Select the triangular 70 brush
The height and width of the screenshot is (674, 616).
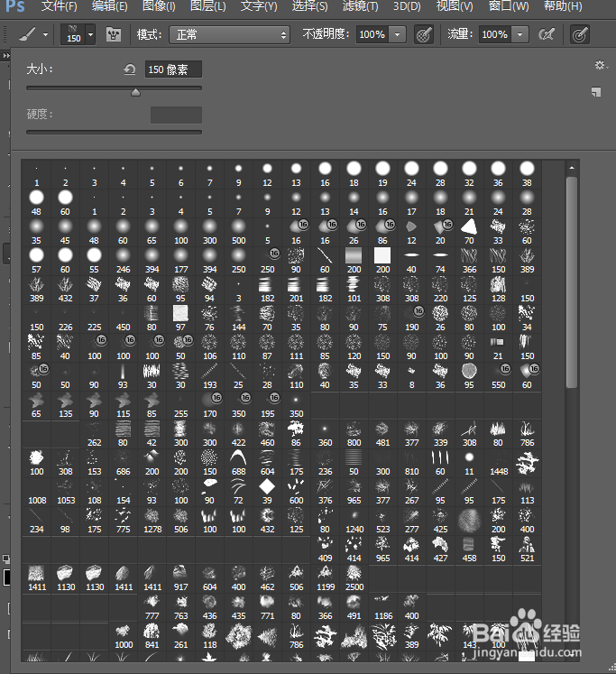(469, 232)
